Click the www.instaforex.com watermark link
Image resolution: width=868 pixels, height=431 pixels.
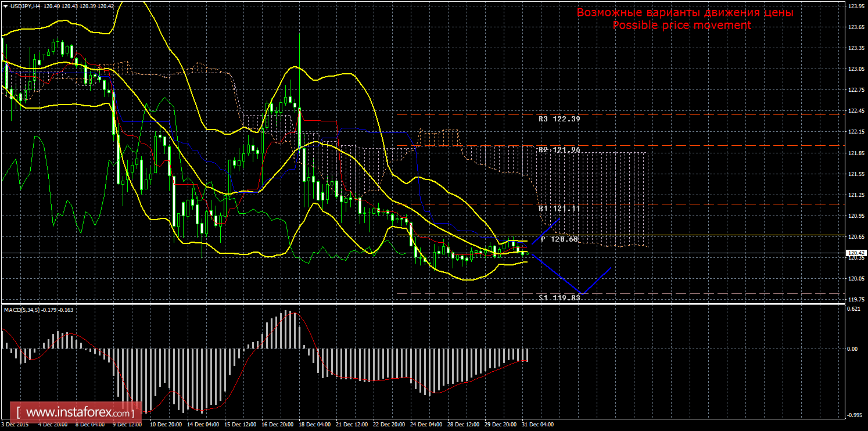click(x=79, y=414)
